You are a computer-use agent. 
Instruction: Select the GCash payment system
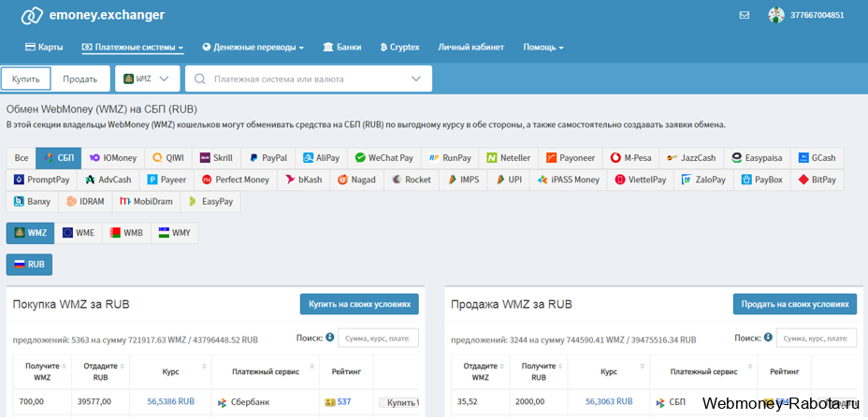pos(817,158)
